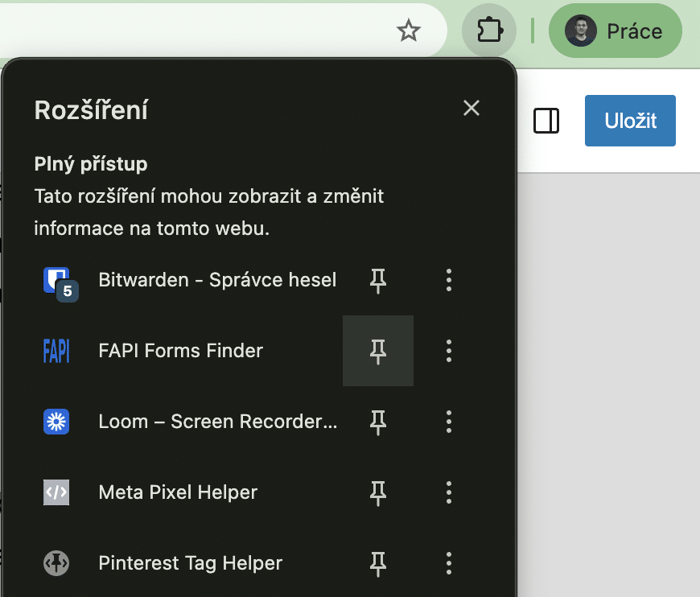
Task: Click the Bitwarden shield extension icon
Action: (56, 280)
